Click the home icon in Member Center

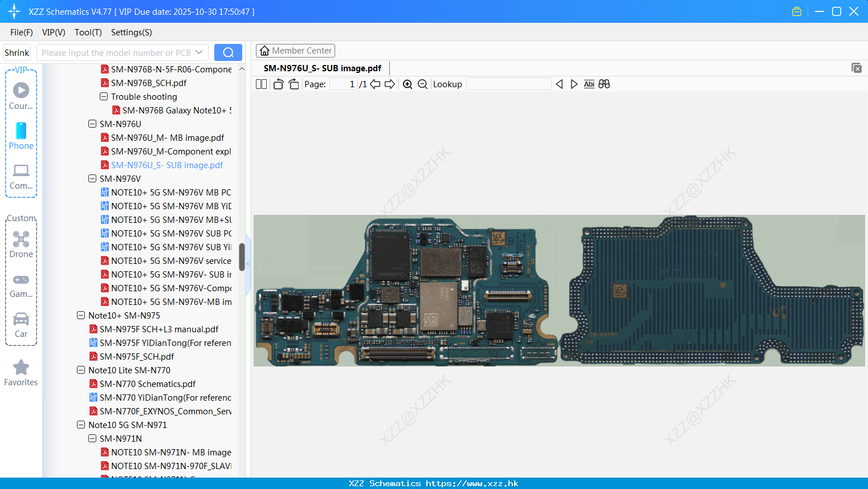tap(264, 51)
